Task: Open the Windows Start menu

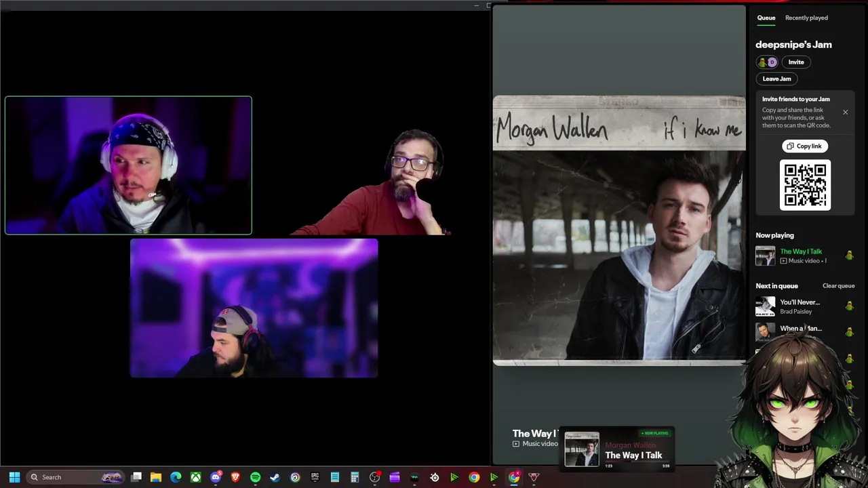Action: coord(14,477)
